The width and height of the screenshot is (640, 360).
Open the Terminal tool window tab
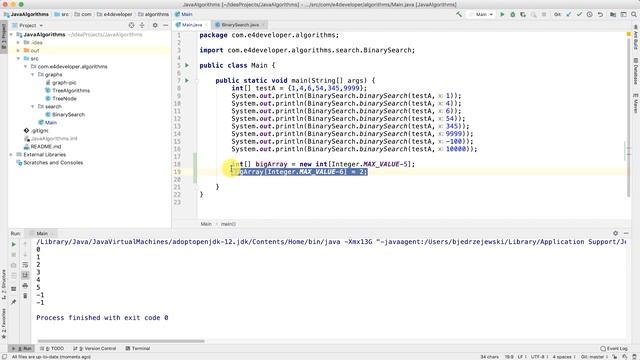coord(138,349)
